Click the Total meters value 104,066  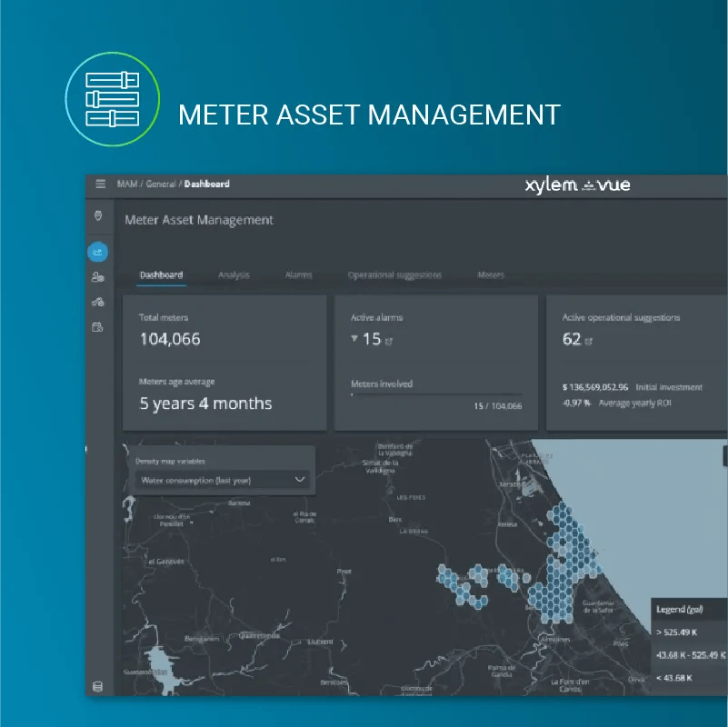[170, 339]
